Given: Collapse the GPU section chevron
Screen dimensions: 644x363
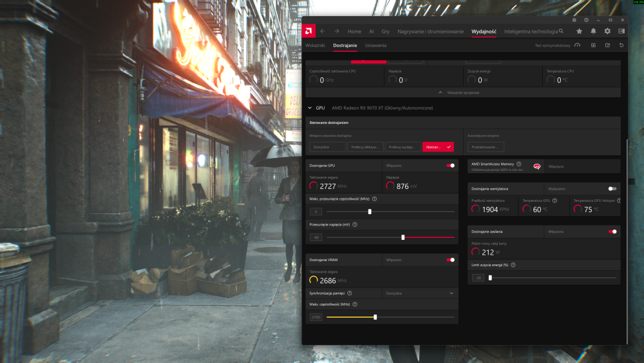Looking at the screenshot, I should [310, 108].
